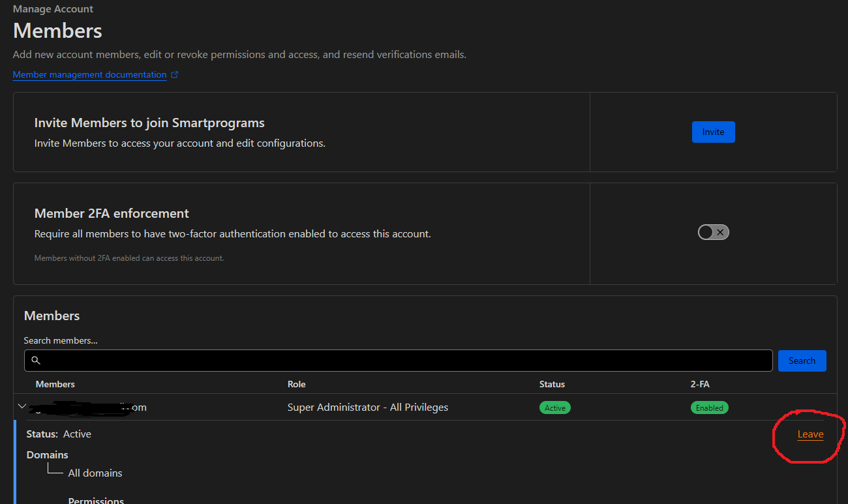Click the orange Leave link

click(810, 434)
